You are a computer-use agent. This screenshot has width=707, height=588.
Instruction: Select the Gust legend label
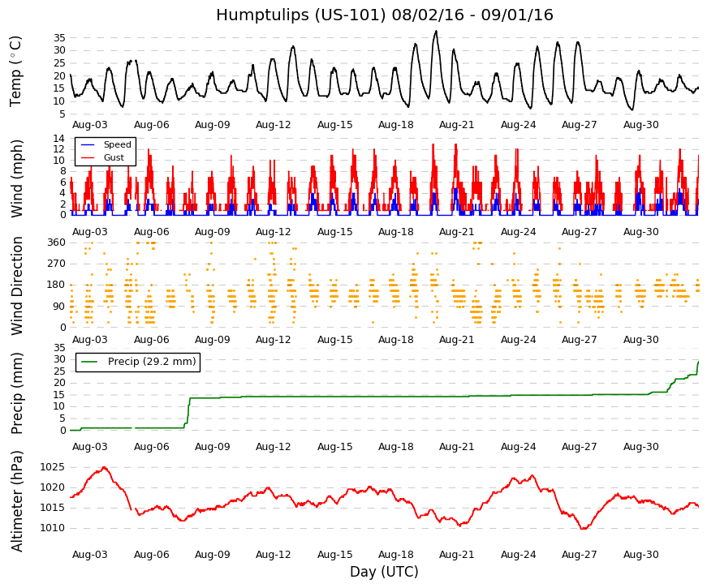(x=114, y=157)
